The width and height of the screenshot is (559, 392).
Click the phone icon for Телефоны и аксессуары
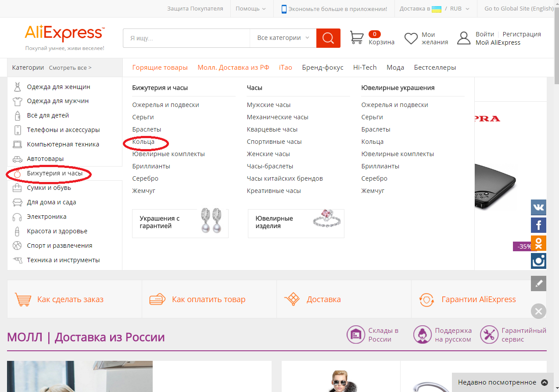point(18,130)
